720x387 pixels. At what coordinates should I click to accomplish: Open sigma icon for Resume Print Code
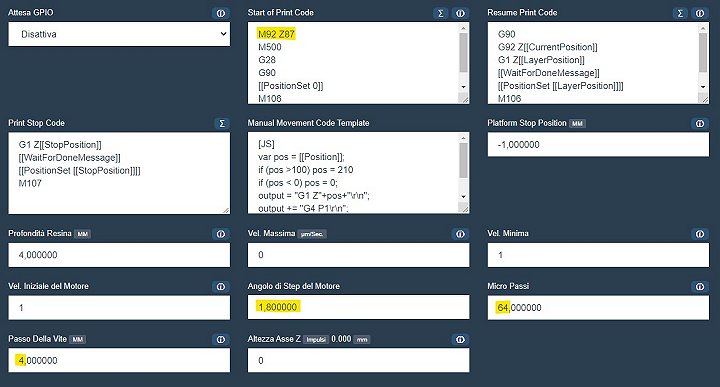click(680, 13)
